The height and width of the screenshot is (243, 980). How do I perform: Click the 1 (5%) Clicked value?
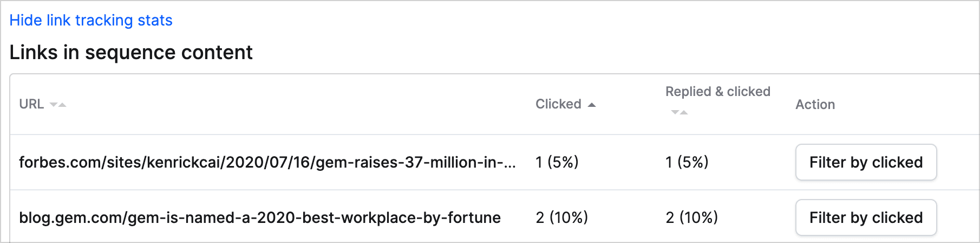coord(557,162)
